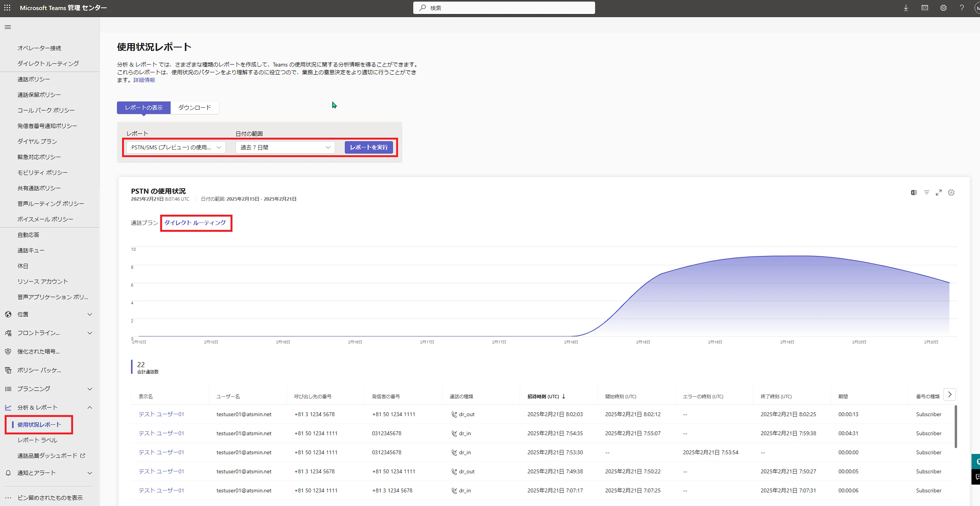This screenshot has width=980, height=506.
Task: Expand the 通知とアラート navigation section
Action: 90,473
